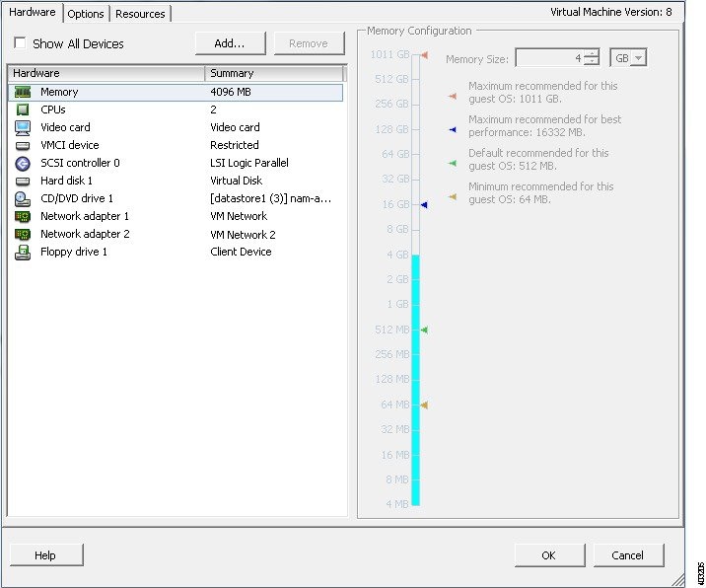Switch to the Hardware tab
706x588 pixels.
(33, 12)
